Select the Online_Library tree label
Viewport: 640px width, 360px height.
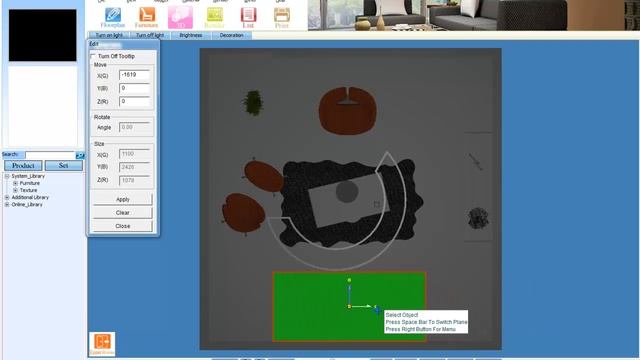[x=27, y=204]
